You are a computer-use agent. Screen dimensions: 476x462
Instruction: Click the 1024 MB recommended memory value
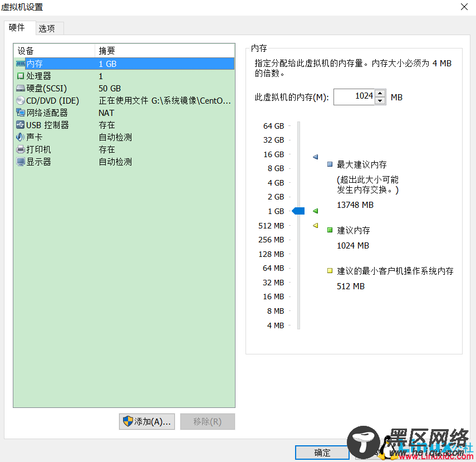(x=353, y=246)
